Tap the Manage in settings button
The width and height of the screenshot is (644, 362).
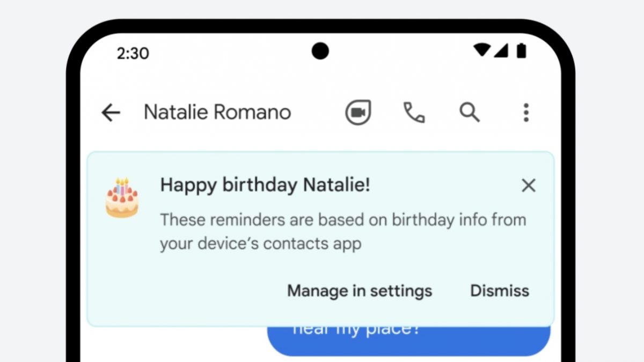click(360, 291)
